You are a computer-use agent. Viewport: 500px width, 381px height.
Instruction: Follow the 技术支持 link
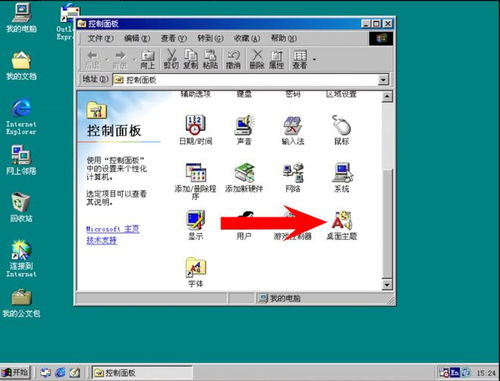pyautogui.click(x=102, y=240)
